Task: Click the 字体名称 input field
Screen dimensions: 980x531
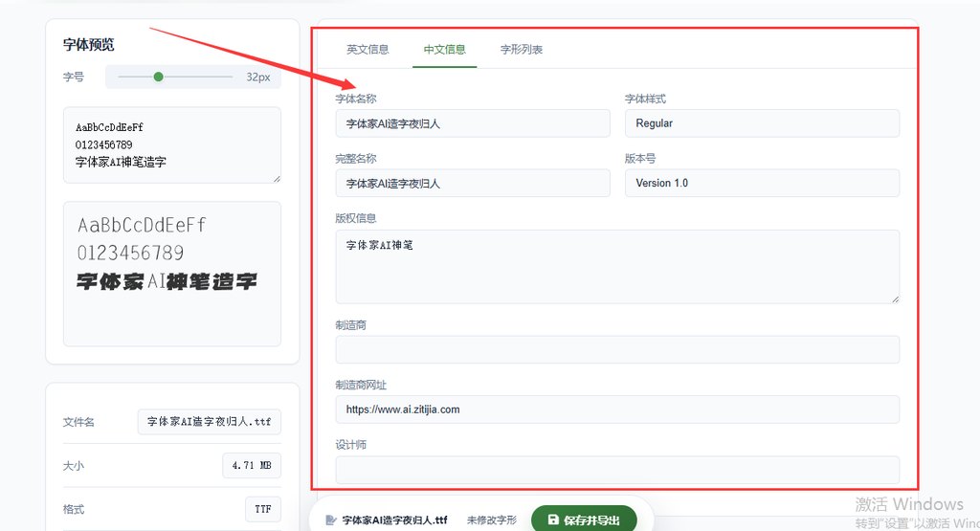Action: [473, 123]
